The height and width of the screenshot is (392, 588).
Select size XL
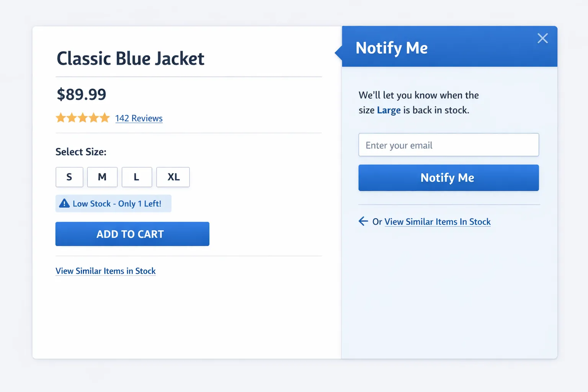click(x=173, y=177)
